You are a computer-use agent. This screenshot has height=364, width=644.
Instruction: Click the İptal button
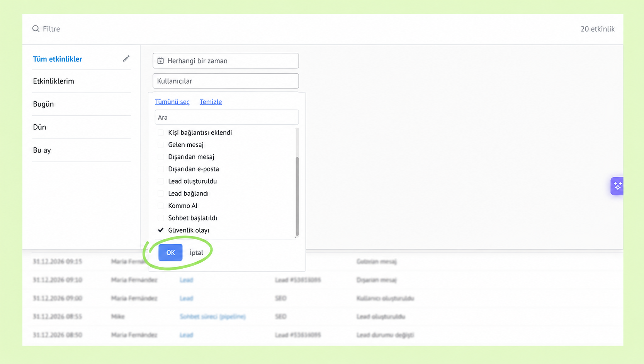click(196, 252)
